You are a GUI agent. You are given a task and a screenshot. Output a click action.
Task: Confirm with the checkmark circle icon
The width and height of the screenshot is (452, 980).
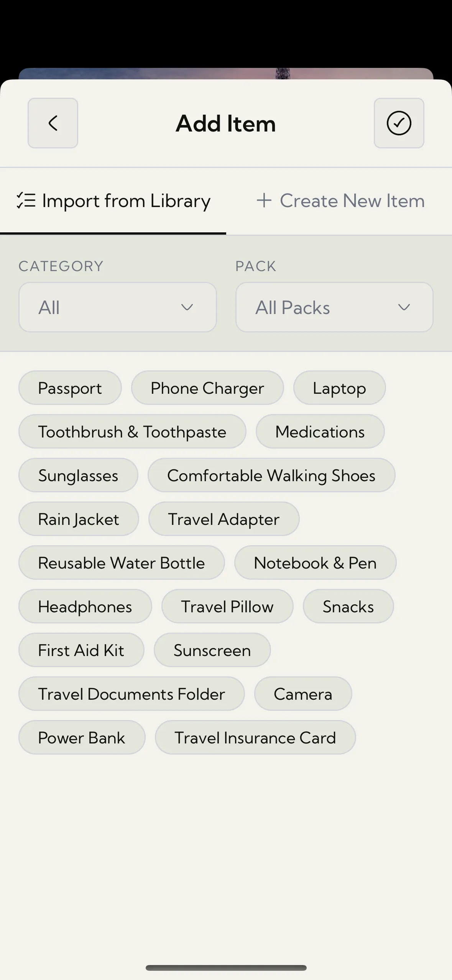point(399,123)
